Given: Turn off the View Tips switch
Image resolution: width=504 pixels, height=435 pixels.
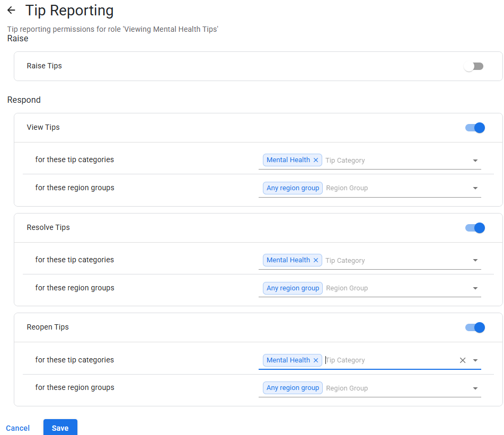Looking at the screenshot, I should [x=475, y=128].
